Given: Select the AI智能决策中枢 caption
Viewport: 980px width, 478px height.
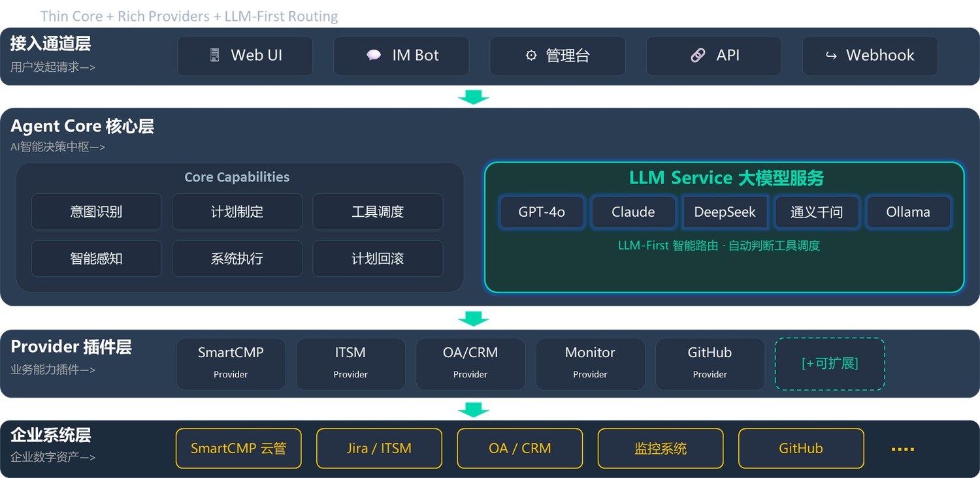Looking at the screenshot, I should click(57, 147).
